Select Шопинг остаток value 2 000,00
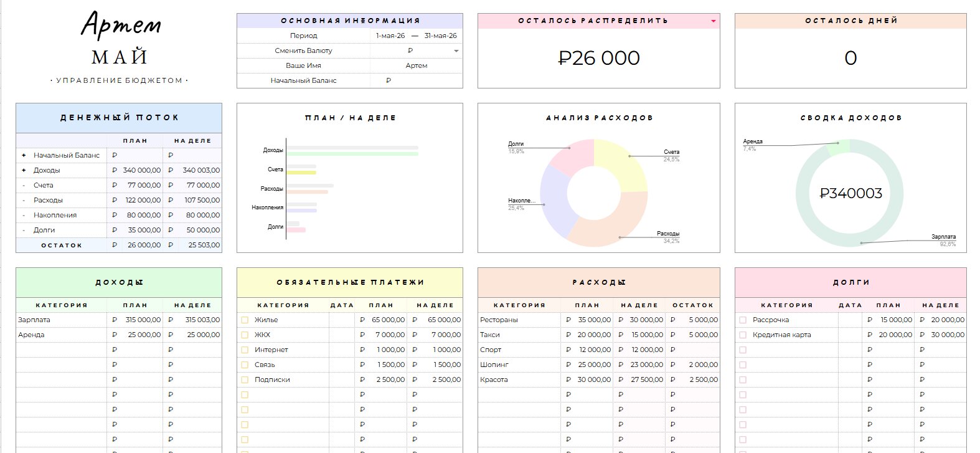 [703, 365]
